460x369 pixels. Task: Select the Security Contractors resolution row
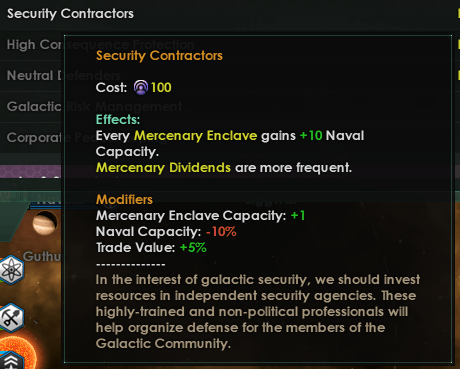230,14
